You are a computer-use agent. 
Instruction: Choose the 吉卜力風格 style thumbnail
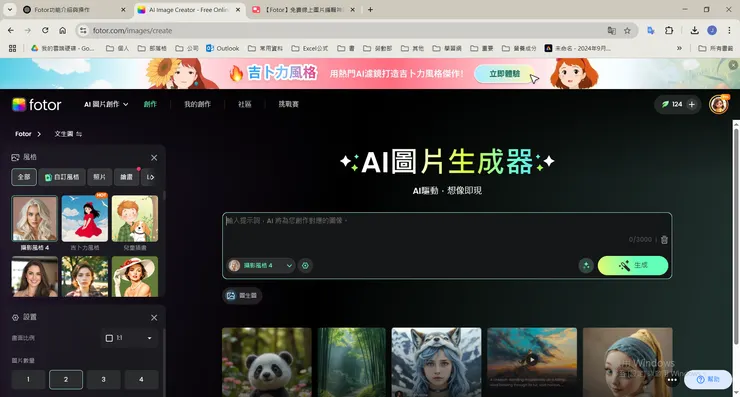pyautogui.click(x=85, y=219)
